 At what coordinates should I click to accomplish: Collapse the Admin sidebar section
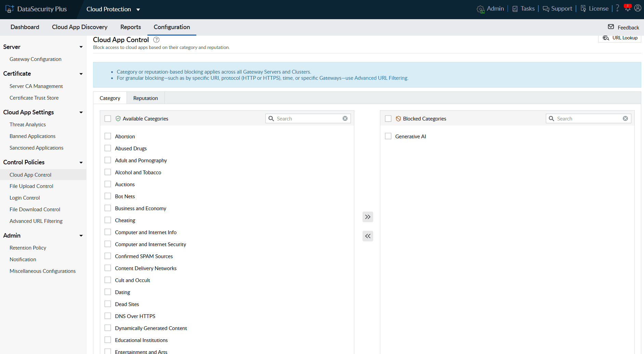(81, 236)
